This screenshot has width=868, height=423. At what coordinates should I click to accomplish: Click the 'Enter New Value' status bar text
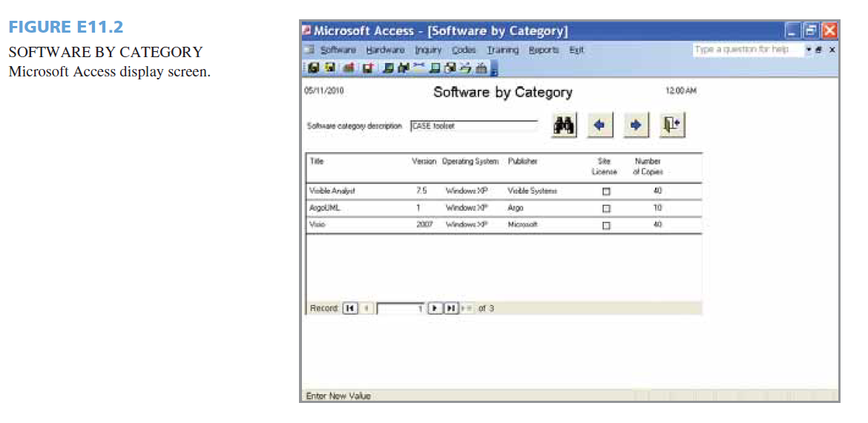coord(340,396)
